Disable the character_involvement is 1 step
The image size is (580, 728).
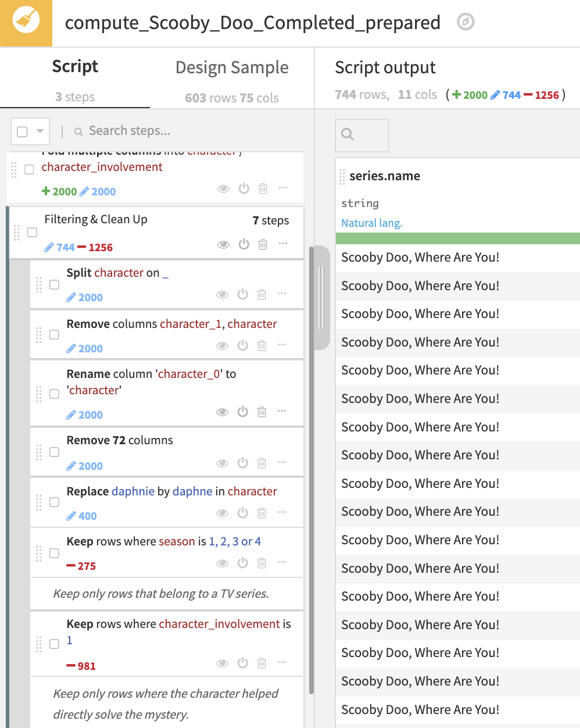(x=243, y=663)
